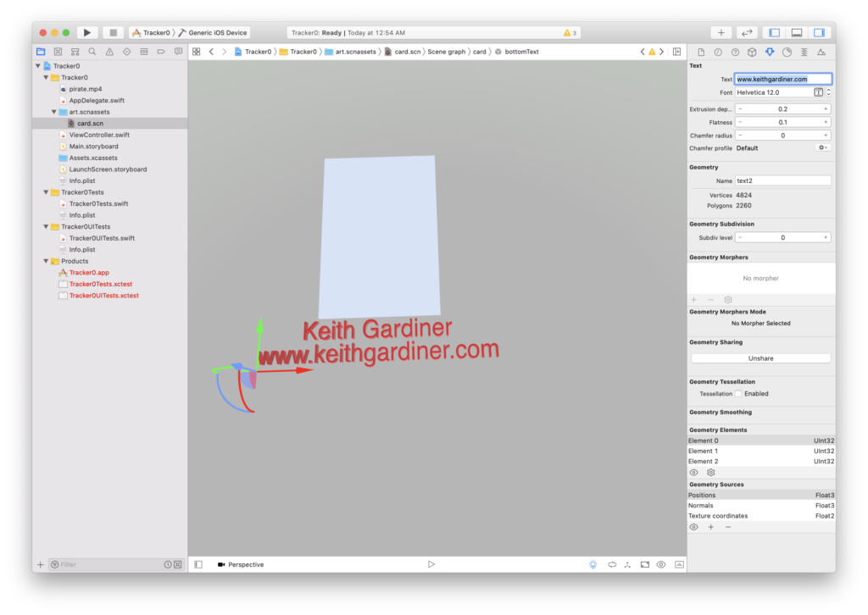Open the Chamfer profile gear dropdown
The image size is (868, 615).
(x=821, y=147)
